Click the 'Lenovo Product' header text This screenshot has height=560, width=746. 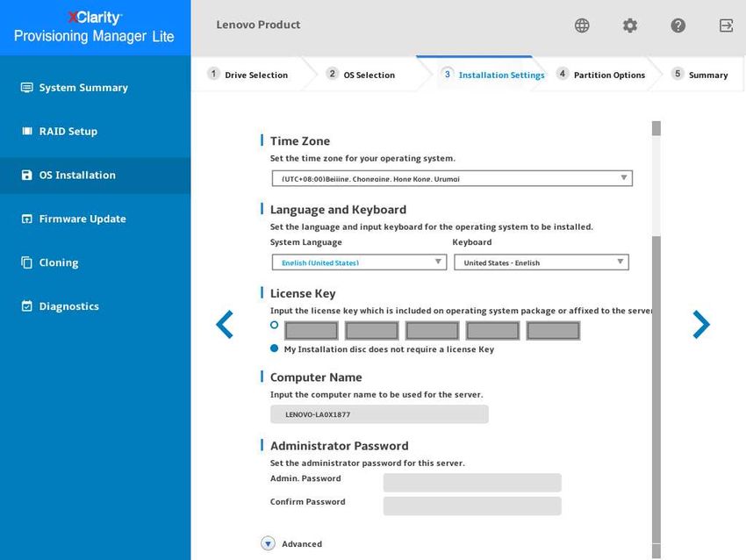(x=258, y=25)
